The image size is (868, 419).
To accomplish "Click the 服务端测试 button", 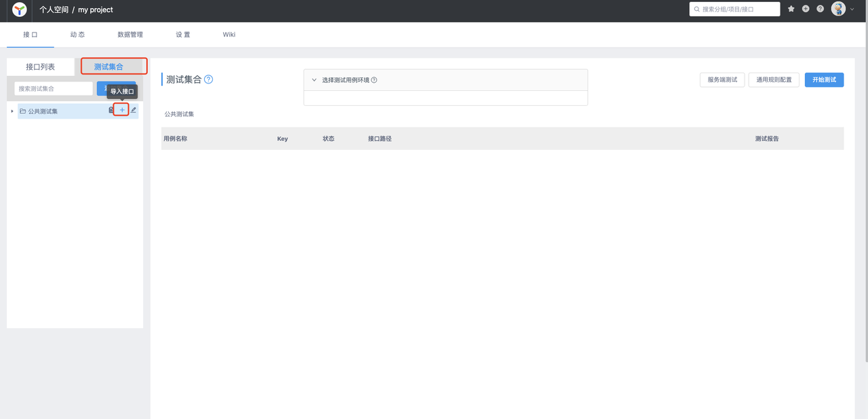I will pyautogui.click(x=722, y=80).
